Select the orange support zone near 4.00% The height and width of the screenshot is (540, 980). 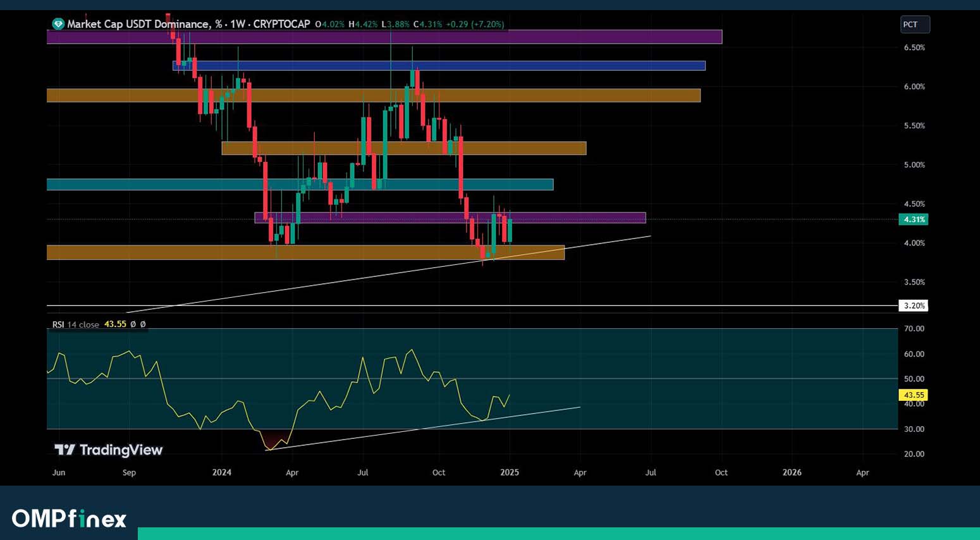coord(305,252)
